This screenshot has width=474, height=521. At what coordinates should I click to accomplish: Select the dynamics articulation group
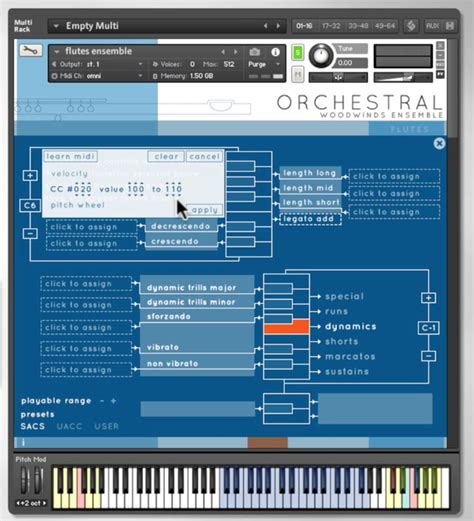coord(351,326)
